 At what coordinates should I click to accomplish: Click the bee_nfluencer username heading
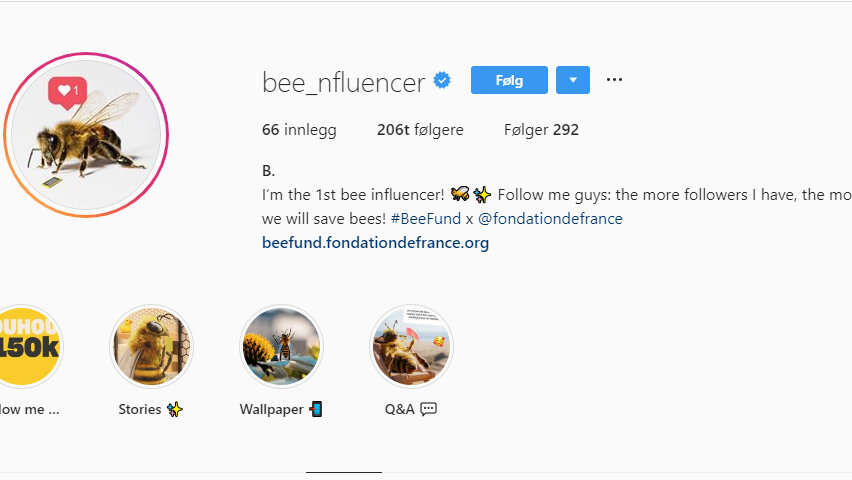coord(343,82)
